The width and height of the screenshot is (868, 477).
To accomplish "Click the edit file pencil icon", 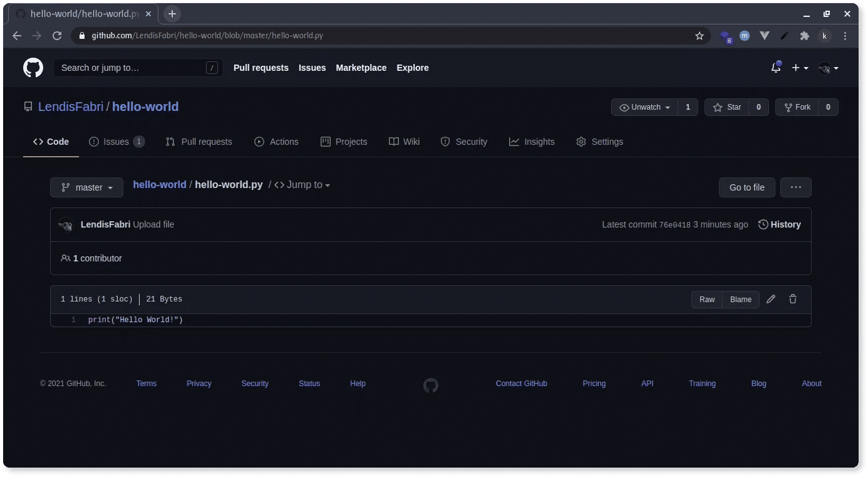I will [771, 299].
